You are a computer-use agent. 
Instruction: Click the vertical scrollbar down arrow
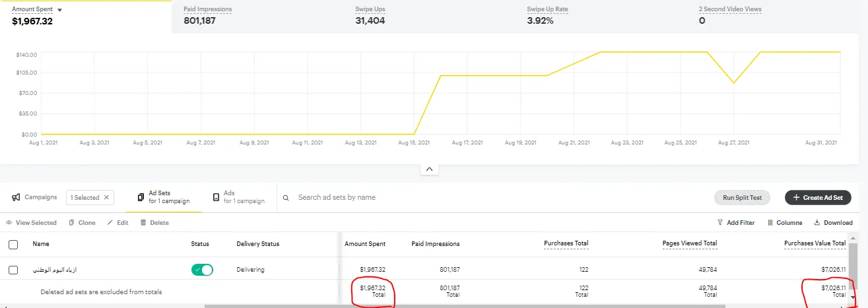coord(852,298)
